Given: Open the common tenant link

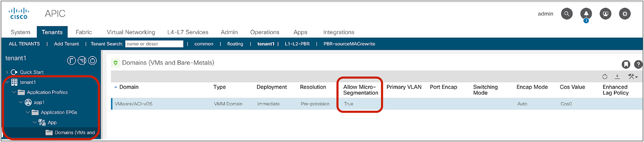Looking at the screenshot, I should click(204, 44).
